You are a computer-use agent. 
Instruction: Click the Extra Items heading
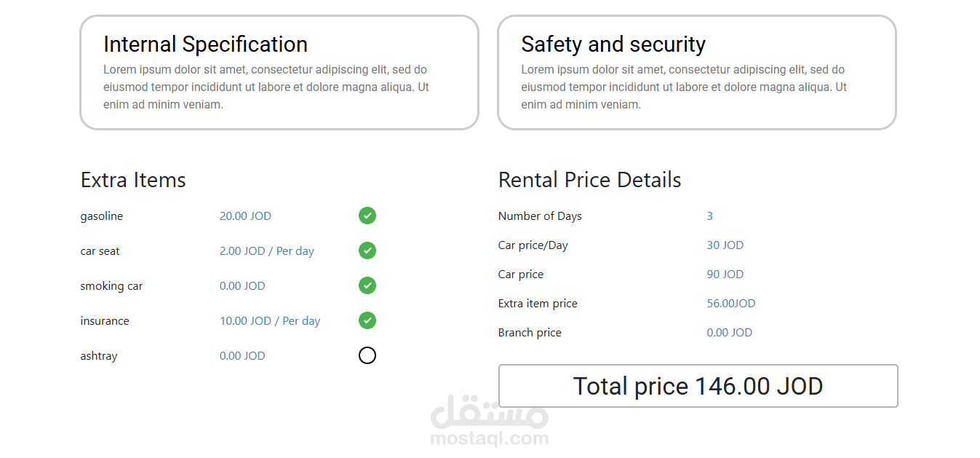133,180
